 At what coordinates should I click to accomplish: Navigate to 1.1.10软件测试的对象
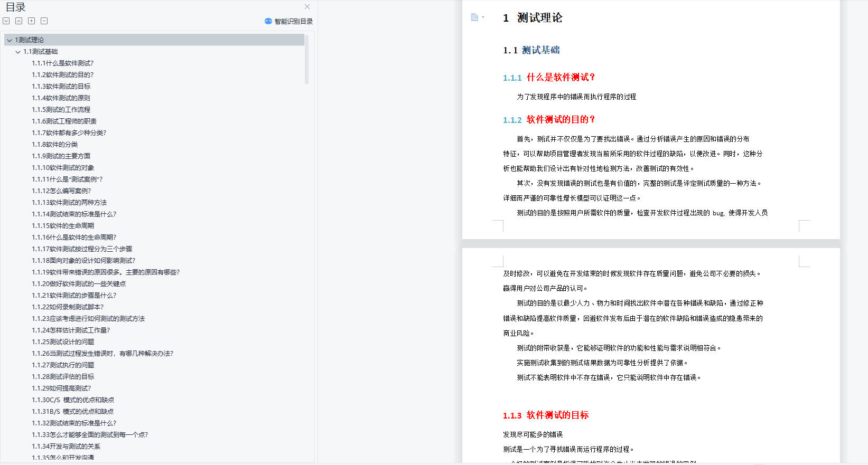click(x=63, y=168)
